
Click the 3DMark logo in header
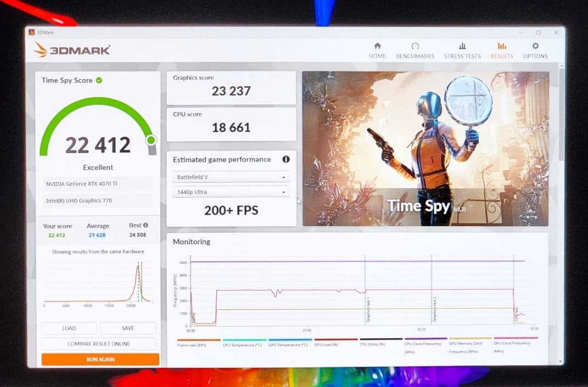pos(72,49)
